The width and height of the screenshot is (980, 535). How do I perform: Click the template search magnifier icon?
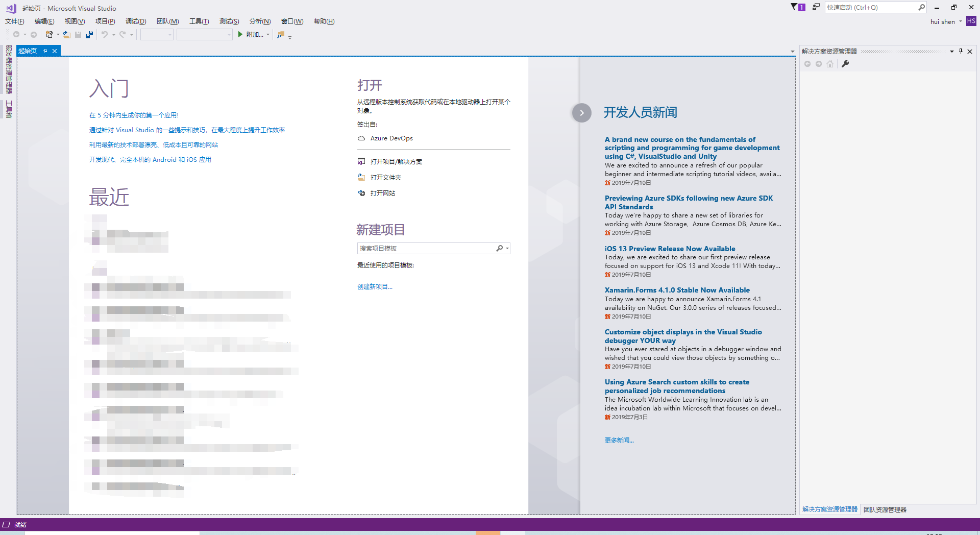pyautogui.click(x=500, y=248)
